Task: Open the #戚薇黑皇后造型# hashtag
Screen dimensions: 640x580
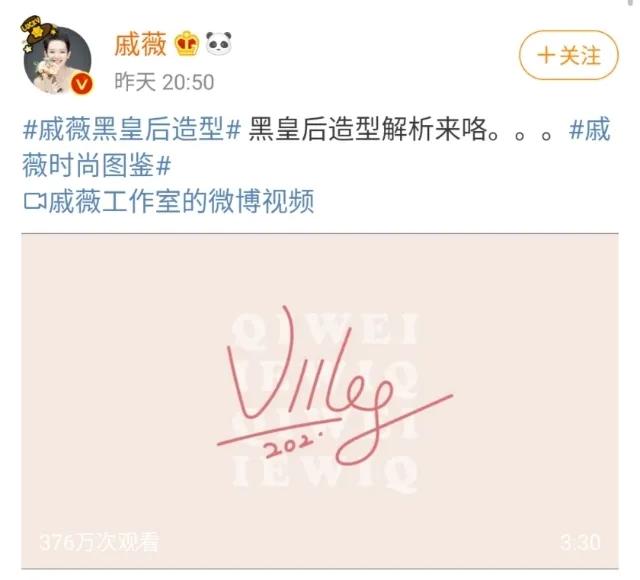Action: (132, 129)
